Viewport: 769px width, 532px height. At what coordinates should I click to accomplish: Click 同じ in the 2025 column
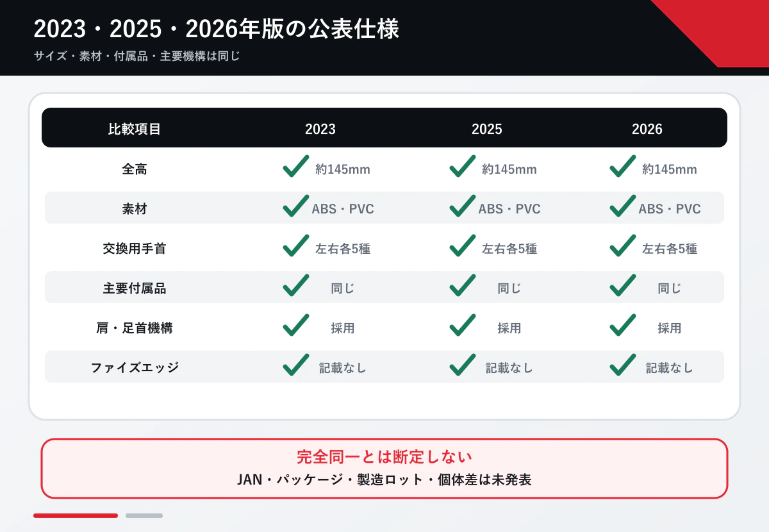tap(509, 288)
